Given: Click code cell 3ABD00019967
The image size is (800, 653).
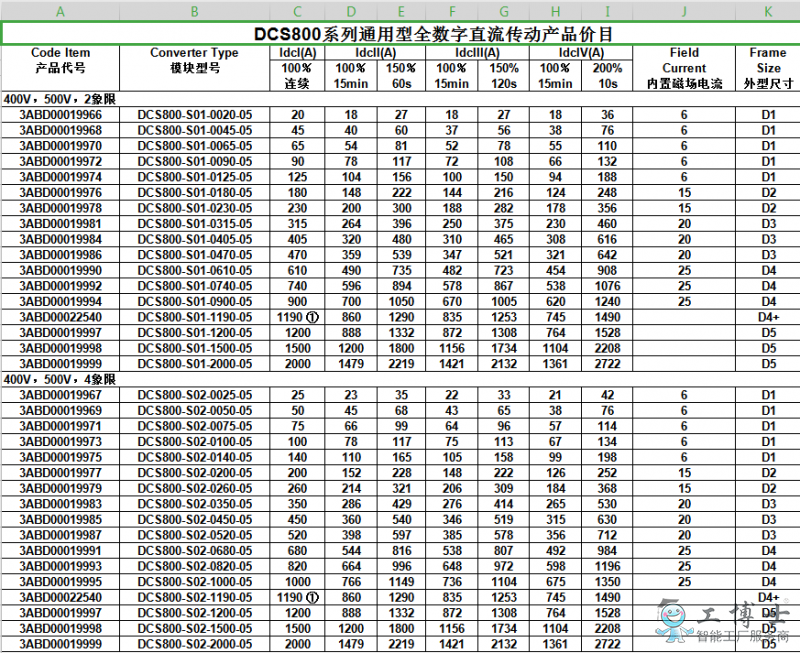Looking at the screenshot, I should coord(60,395).
